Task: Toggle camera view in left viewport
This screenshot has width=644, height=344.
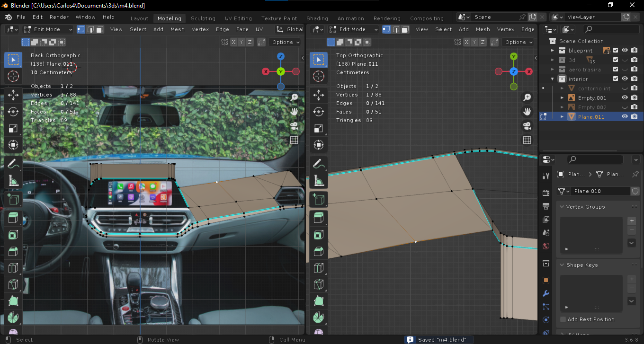Action: pos(294,126)
